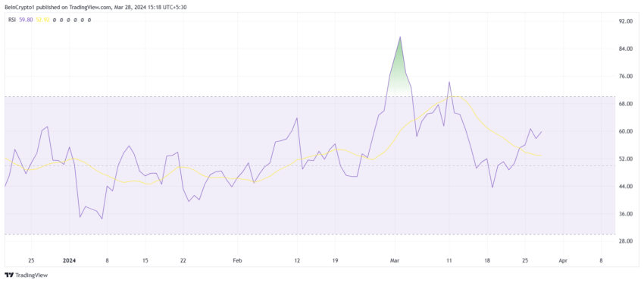Select the RSI indicator legend label
This screenshot has height=283, width=644.
(11, 20)
